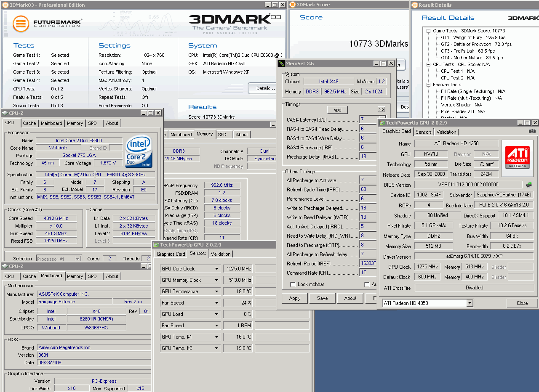Select the CPU tab in the CPU-Z Mainboard window
The height and width of the screenshot is (392, 539).
[x=9, y=276]
